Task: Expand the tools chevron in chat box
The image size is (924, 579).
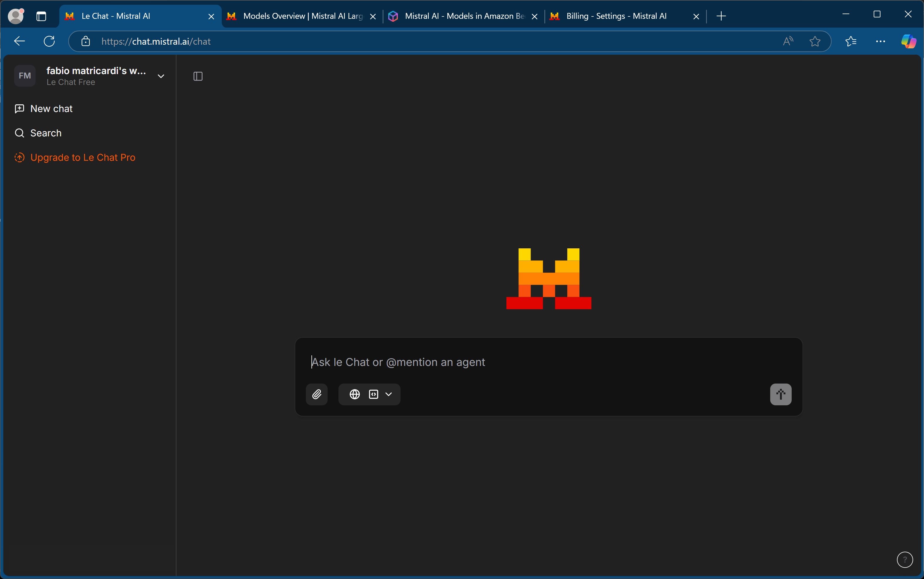Action: point(388,394)
